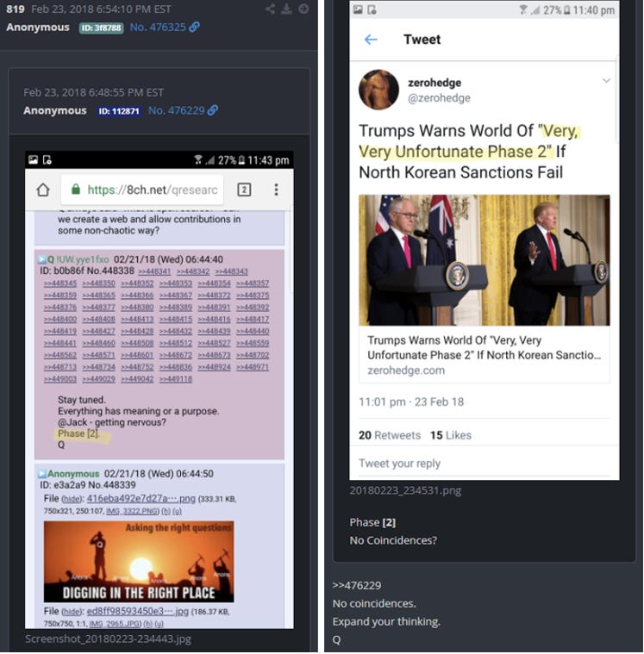The image size is (644, 654).
Task: Open the zerohedge.com article link card
Action: pos(485,289)
